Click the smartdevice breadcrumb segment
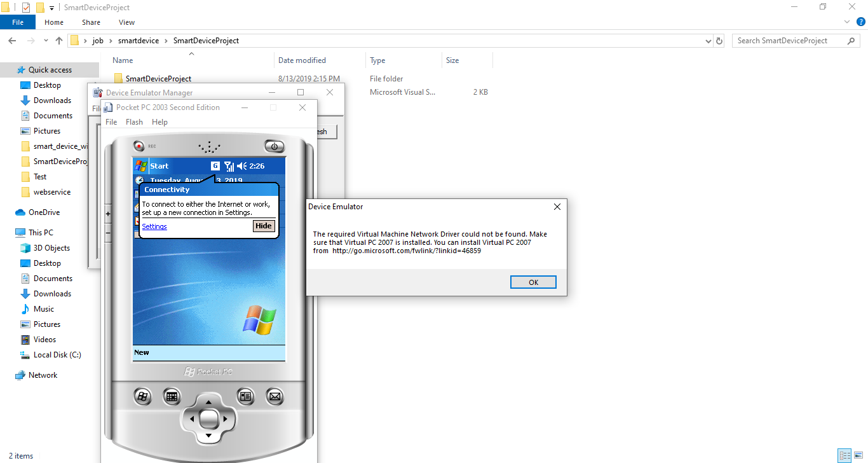868x463 pixels. coord(138,41)
